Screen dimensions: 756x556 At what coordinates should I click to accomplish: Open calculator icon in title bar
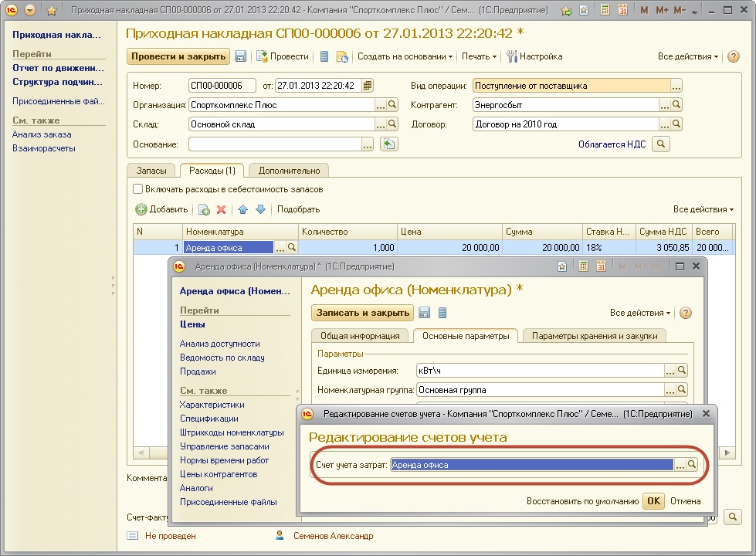[604, 11]
